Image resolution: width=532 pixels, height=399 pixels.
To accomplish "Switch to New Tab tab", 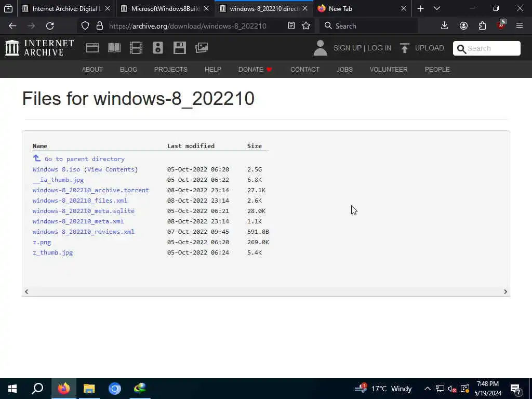I will coord(362,9).
